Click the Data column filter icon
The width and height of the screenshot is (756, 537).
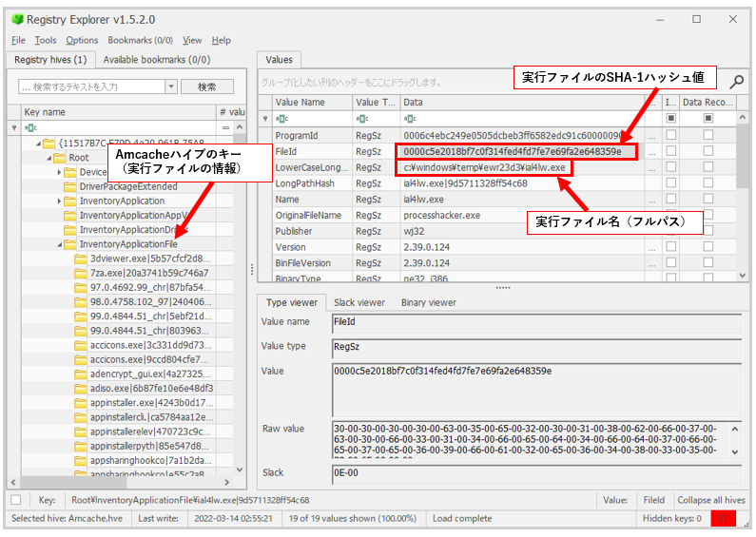click(x=410, y=118)
